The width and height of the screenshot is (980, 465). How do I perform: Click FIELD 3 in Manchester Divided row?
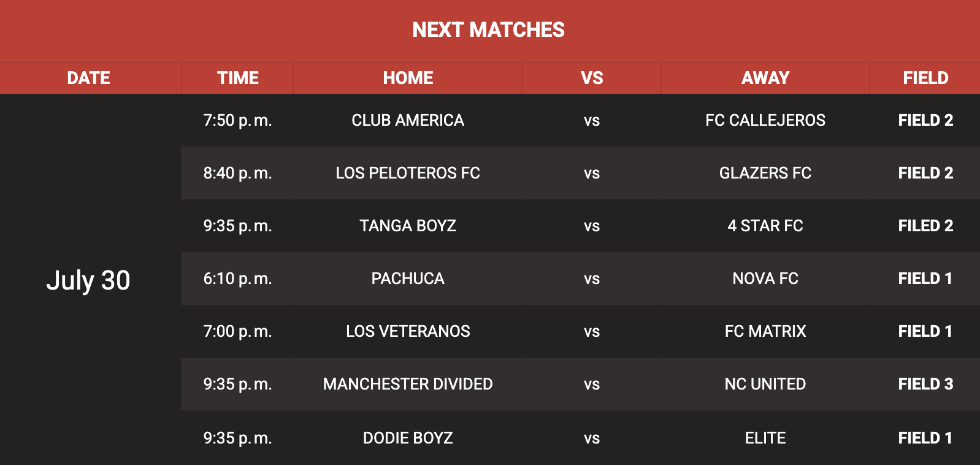point(925,384)
